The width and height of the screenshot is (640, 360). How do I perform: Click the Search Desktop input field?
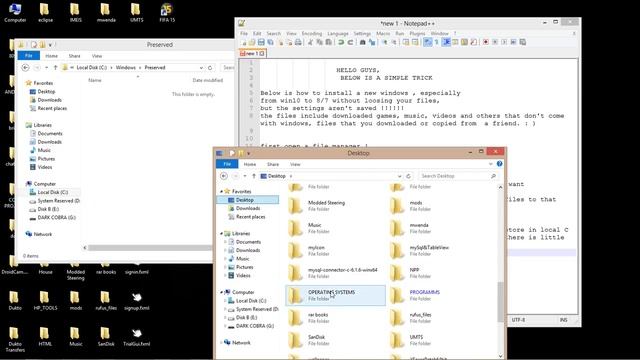459,176
